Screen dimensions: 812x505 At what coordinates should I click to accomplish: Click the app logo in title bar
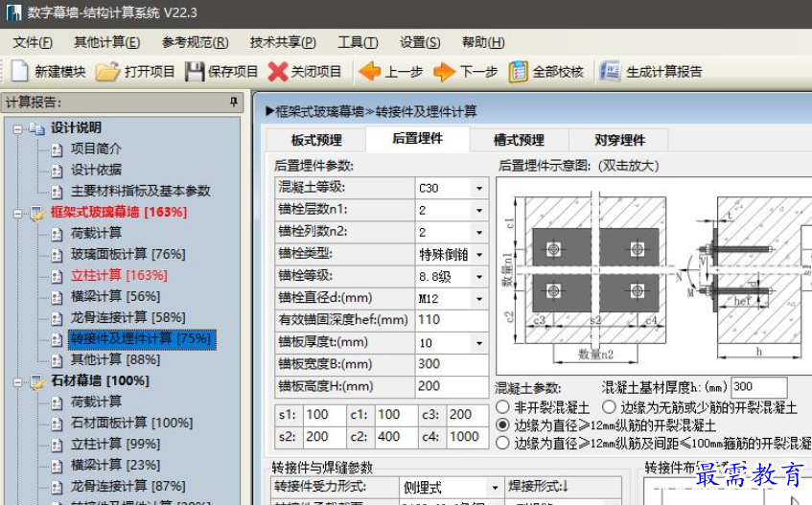coord(14,12)
